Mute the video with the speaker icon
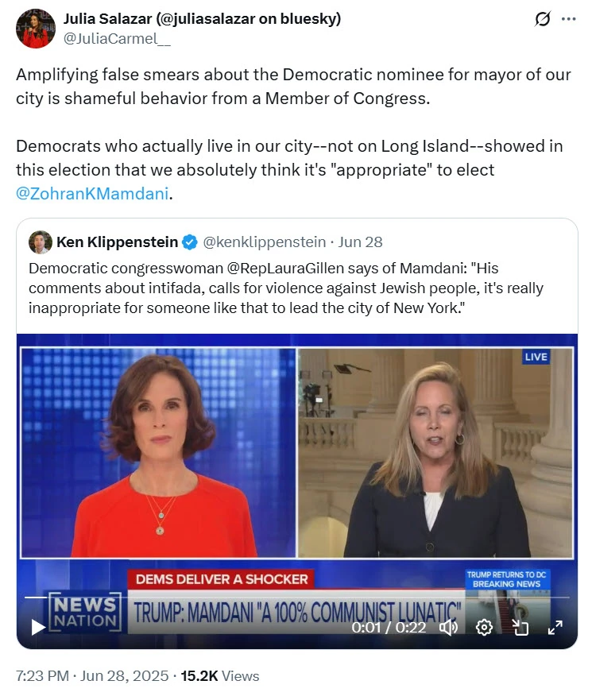Viewport: 592px width, 700px height. (448, 627)
